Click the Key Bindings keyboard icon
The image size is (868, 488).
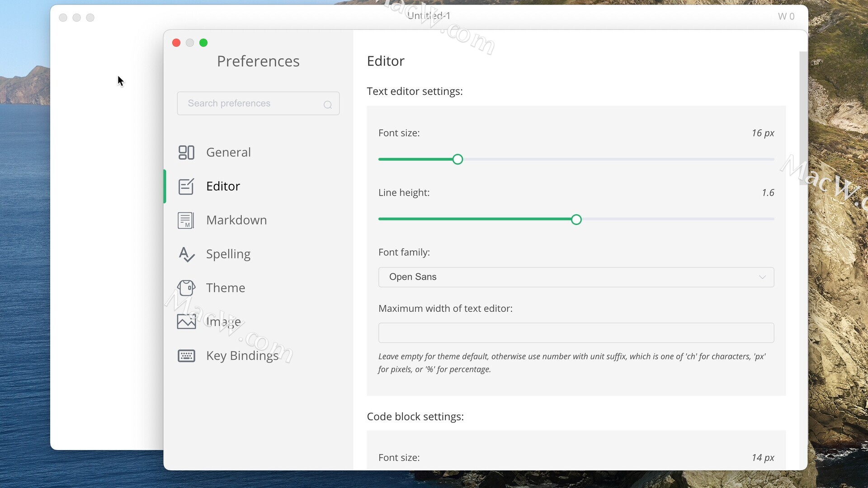click(x=186, y=356)
